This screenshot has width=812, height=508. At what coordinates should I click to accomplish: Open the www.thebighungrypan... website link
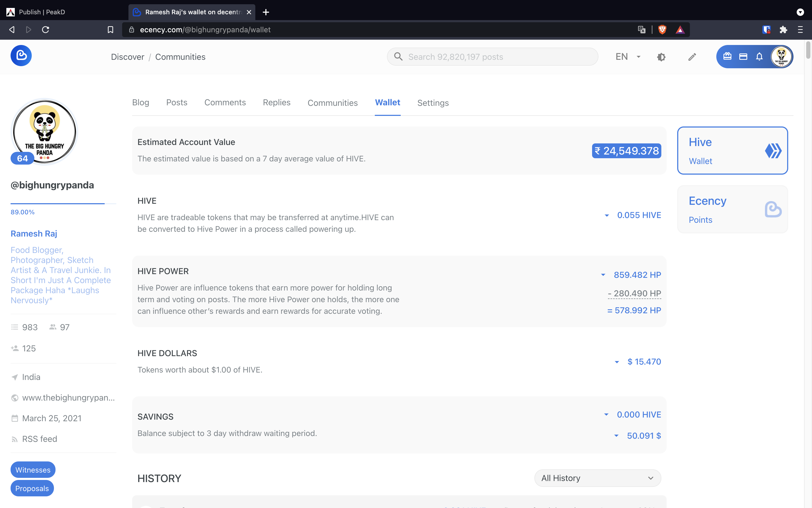point(68,397)
